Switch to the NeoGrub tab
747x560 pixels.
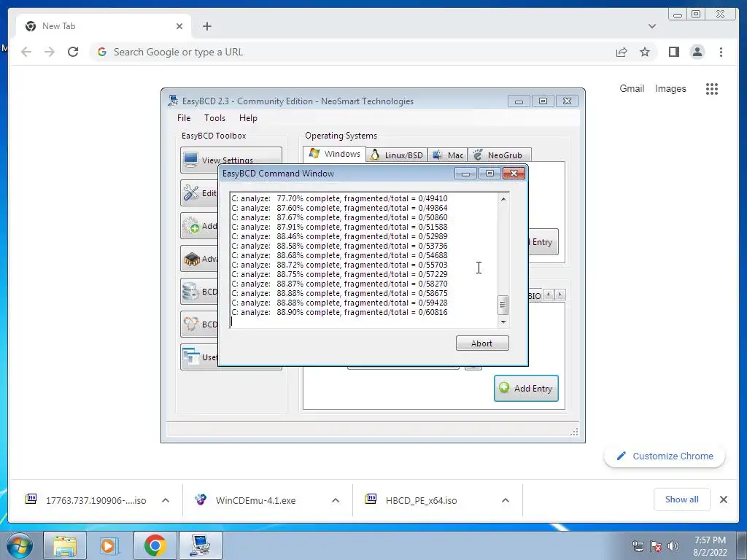499,155
